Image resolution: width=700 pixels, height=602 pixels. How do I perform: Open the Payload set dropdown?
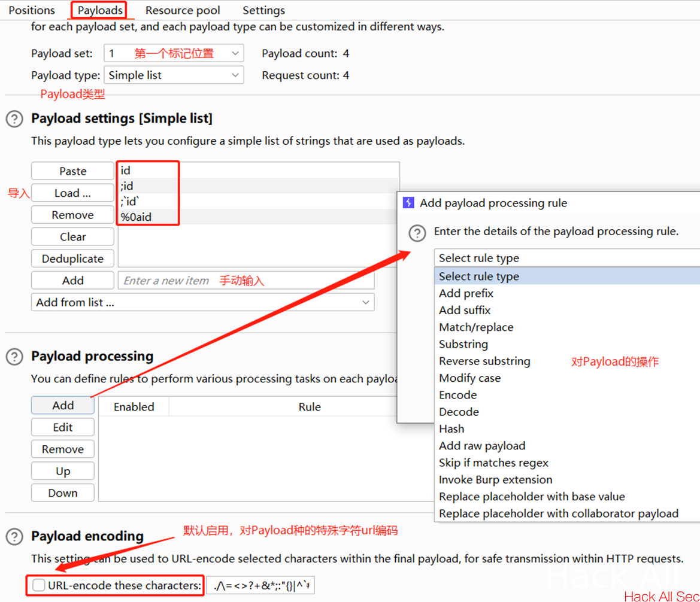click(x=174, y=53)
